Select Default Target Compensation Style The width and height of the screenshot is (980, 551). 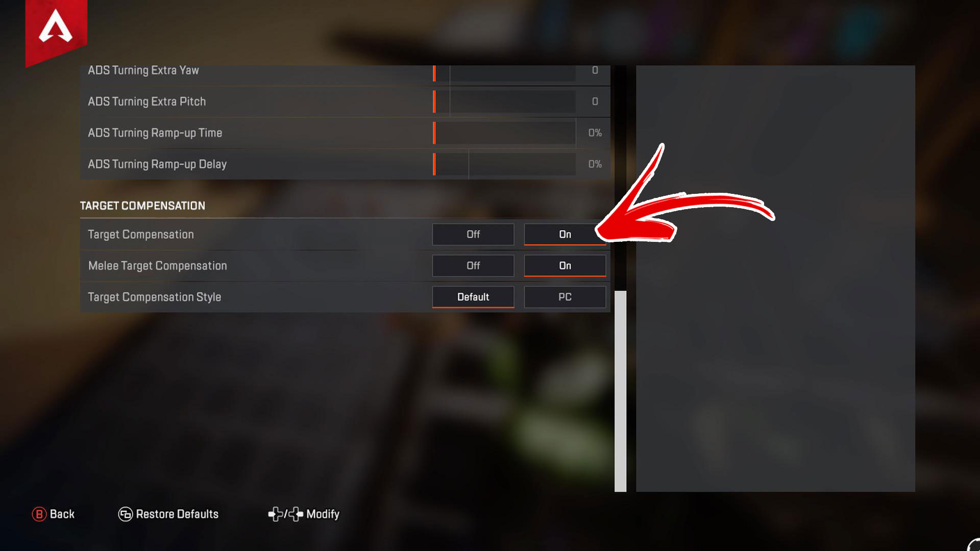tap(473, 297)
